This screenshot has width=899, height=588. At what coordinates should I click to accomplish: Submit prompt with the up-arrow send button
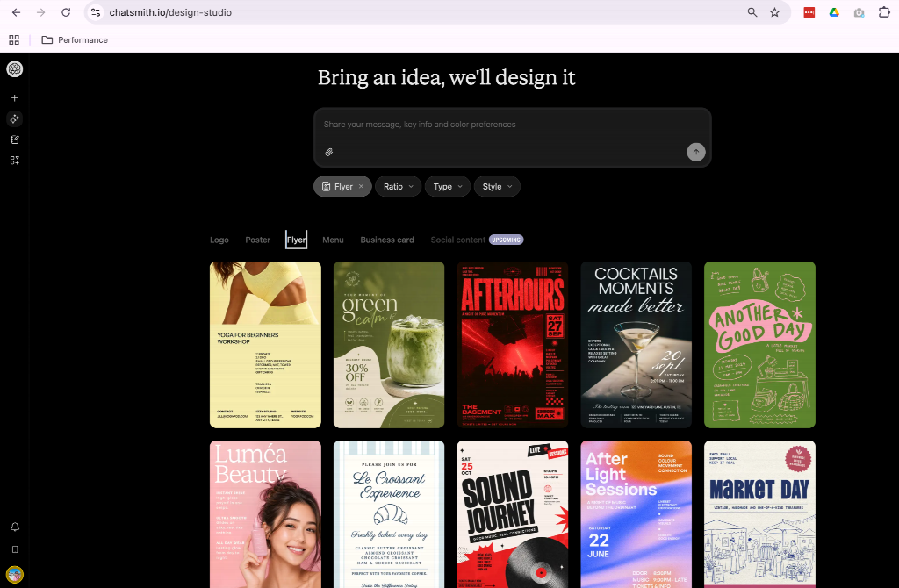[x=696, y=152]
